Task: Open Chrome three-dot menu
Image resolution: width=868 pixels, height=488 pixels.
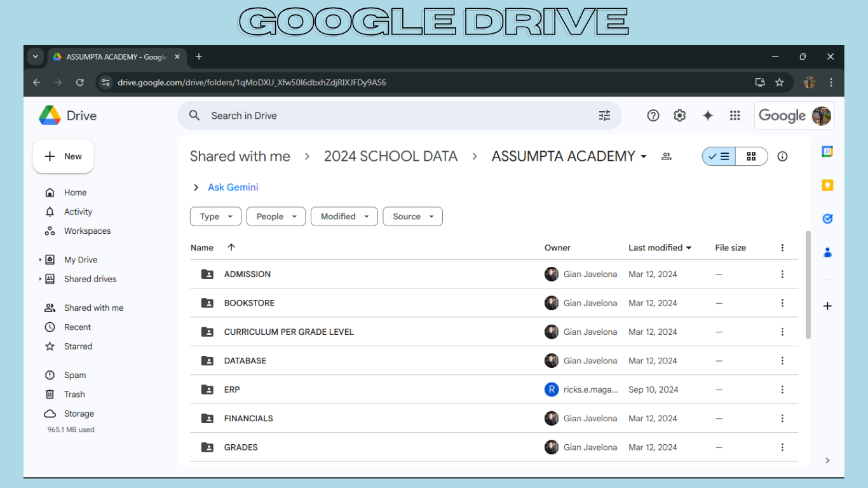Action: [x=831, y=83]
